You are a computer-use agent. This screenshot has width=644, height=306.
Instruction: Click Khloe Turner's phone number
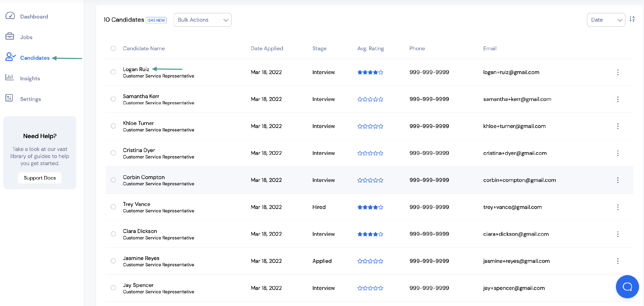[x=429, y=126]
